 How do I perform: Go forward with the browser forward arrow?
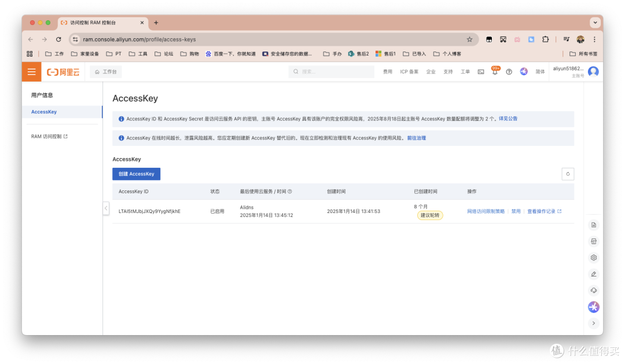(45, 39)
